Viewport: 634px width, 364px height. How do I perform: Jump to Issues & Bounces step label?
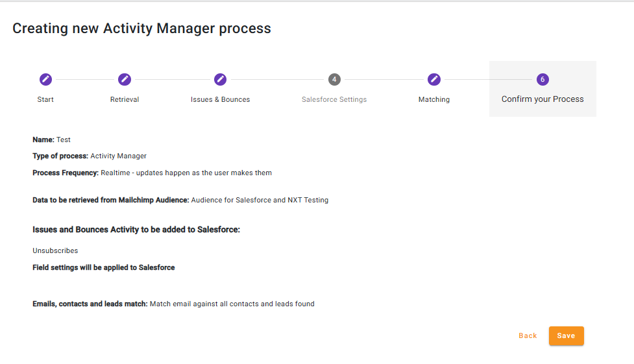(x=220, y=99)
